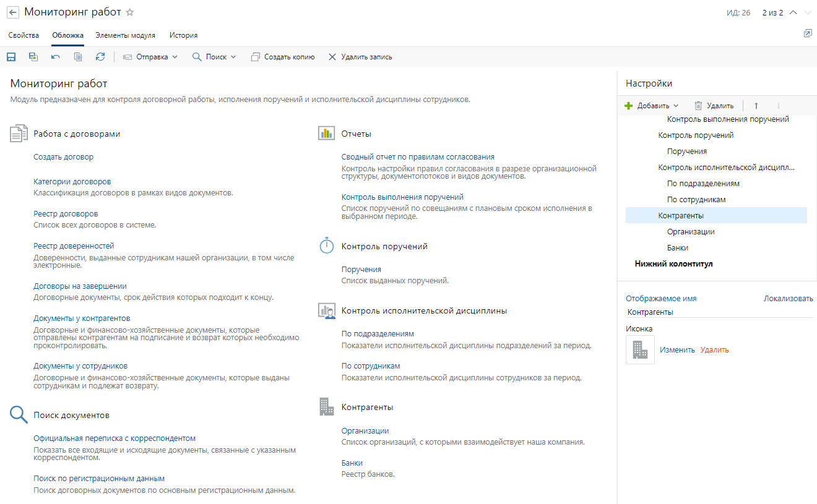Viewport: 817px width, 504px height.
Task: Click the Локализовать link
Action: (789, 299)
